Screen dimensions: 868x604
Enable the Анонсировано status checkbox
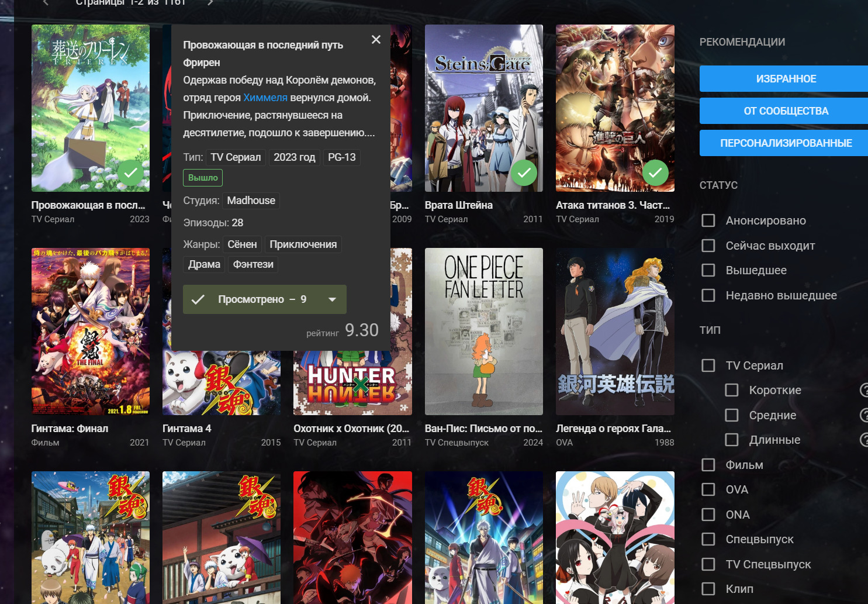pos(708,220)
